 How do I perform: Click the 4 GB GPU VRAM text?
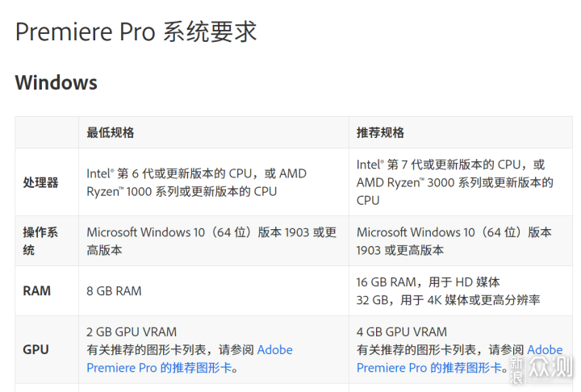click(x=402, y=332)
